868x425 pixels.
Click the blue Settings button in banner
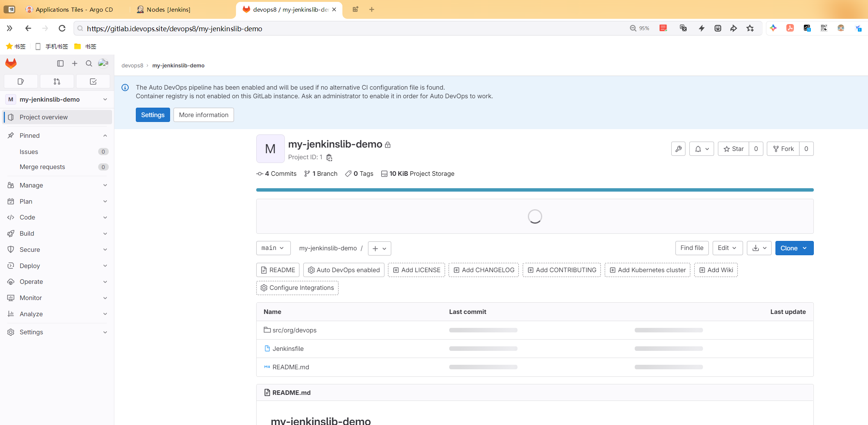153,115
